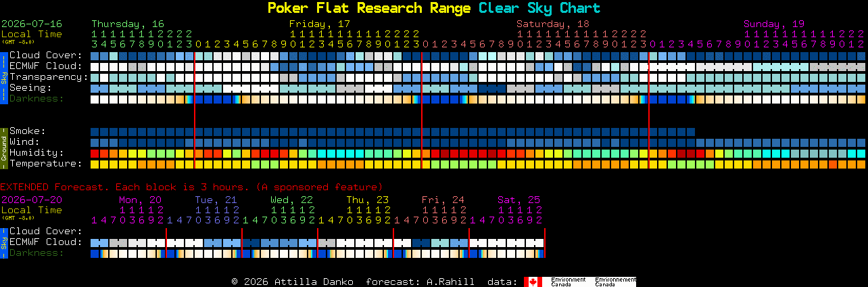Select the '2026-07-20' extended date label

click(32, 200)
